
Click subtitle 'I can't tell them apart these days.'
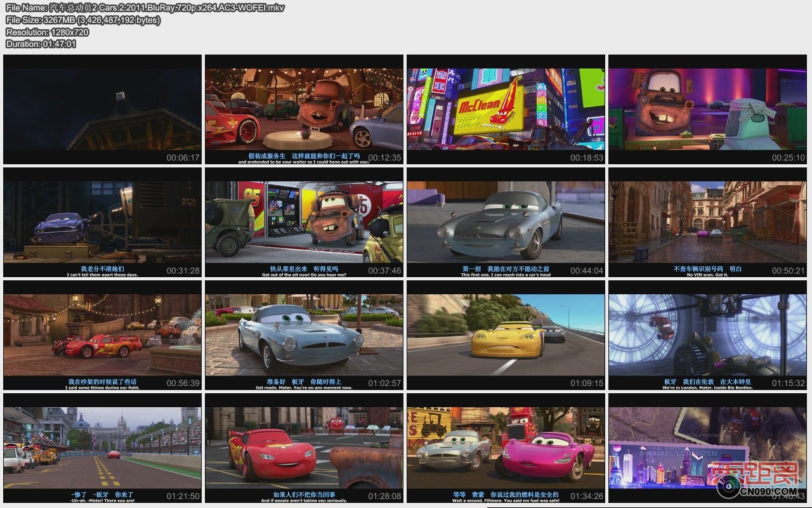pos(102,275)
